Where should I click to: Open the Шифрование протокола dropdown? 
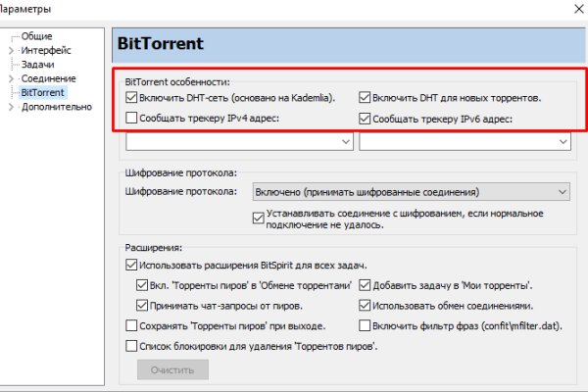pyautogui.click(x=562, y=192)
